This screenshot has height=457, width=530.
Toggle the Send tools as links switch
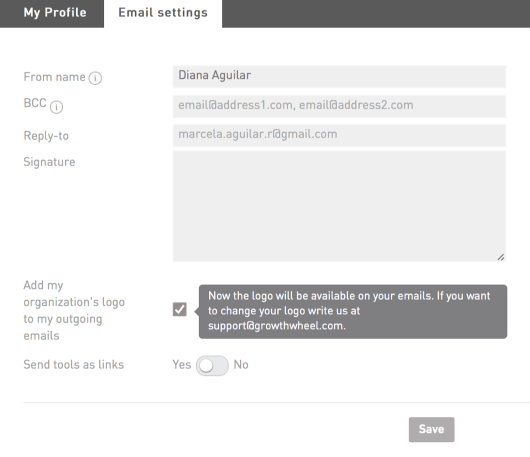(x=212, y=365)
